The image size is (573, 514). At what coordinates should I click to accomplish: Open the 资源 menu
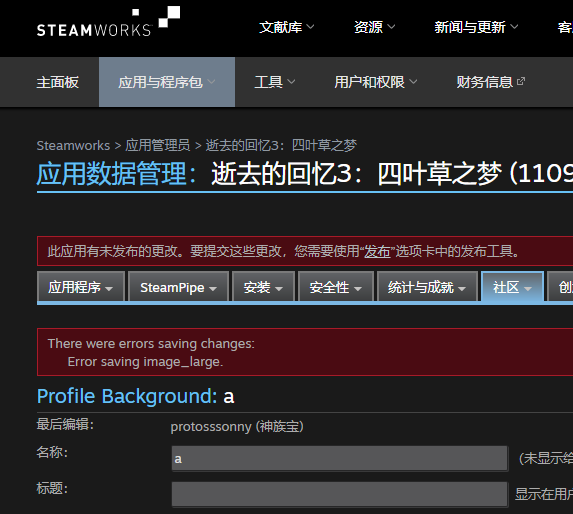(x=375, y=27)
